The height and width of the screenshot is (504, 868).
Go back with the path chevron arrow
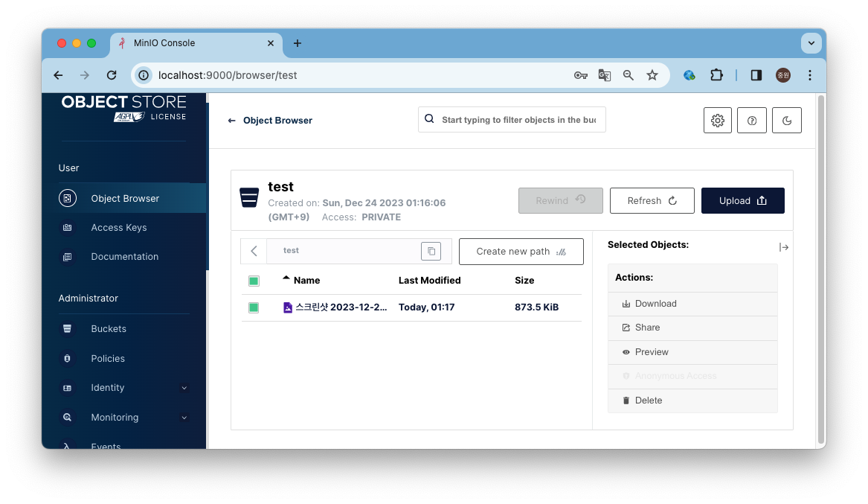254,251
